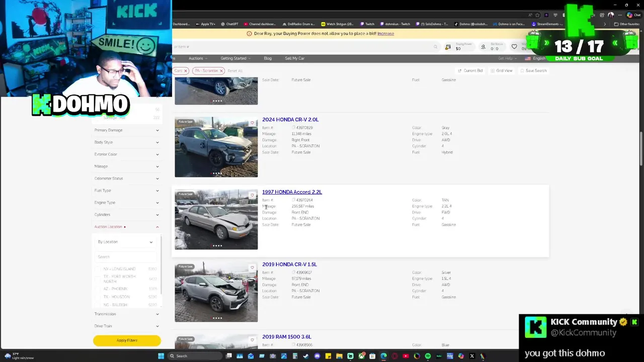Open Calculator from the taskbar
The height and width of the screenshot is (362, 644).
(x=295, y=356)
